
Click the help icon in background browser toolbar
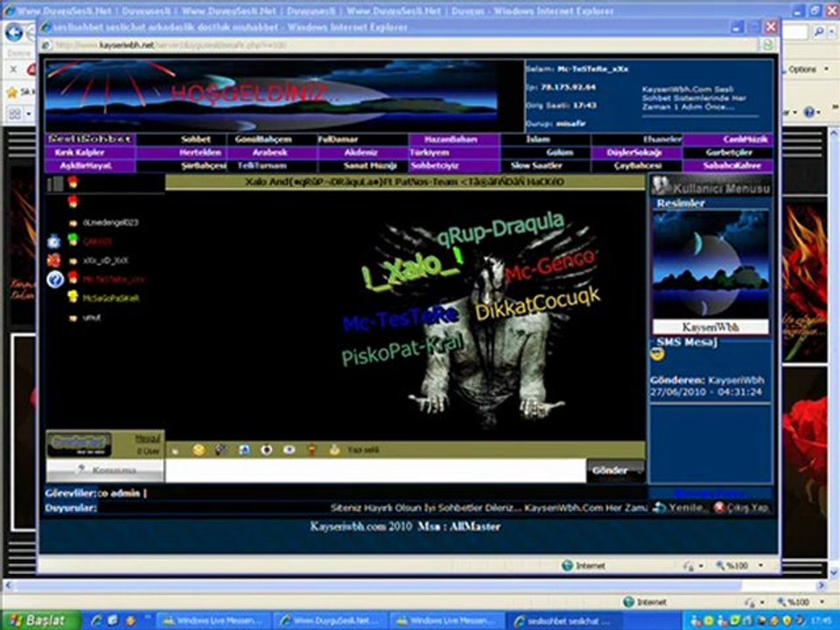coord(808,112)
